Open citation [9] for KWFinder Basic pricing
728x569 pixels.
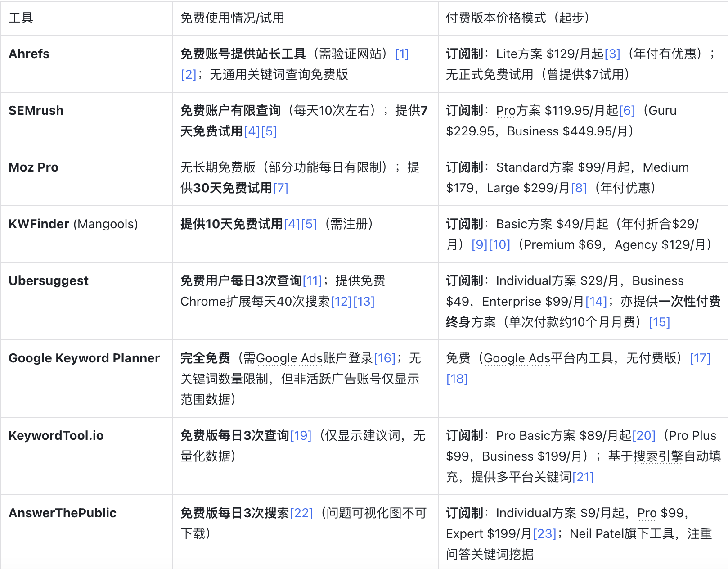coord(481,244)
